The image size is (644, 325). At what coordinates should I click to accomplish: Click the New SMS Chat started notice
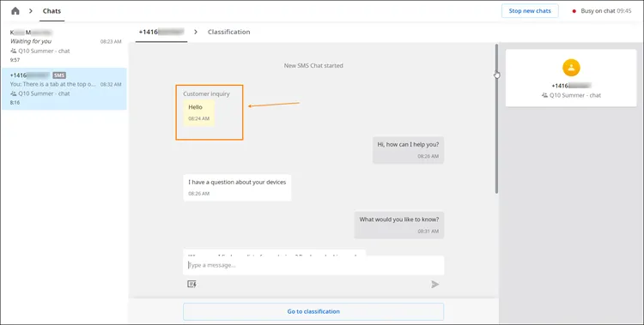pyautogui.click(x=313, y=66)
